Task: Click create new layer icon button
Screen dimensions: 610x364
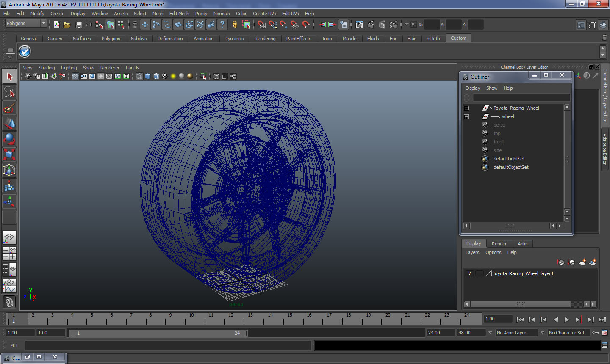Action: pos(582,262)
